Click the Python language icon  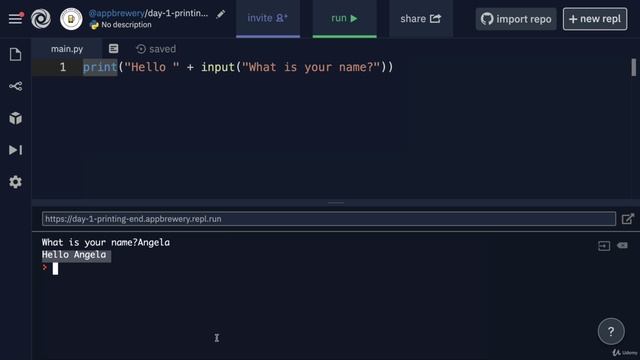click(94, 25)
